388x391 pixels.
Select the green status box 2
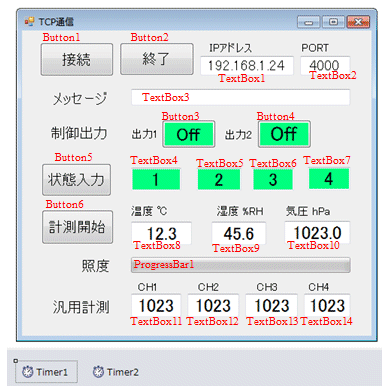click(219, 179)
